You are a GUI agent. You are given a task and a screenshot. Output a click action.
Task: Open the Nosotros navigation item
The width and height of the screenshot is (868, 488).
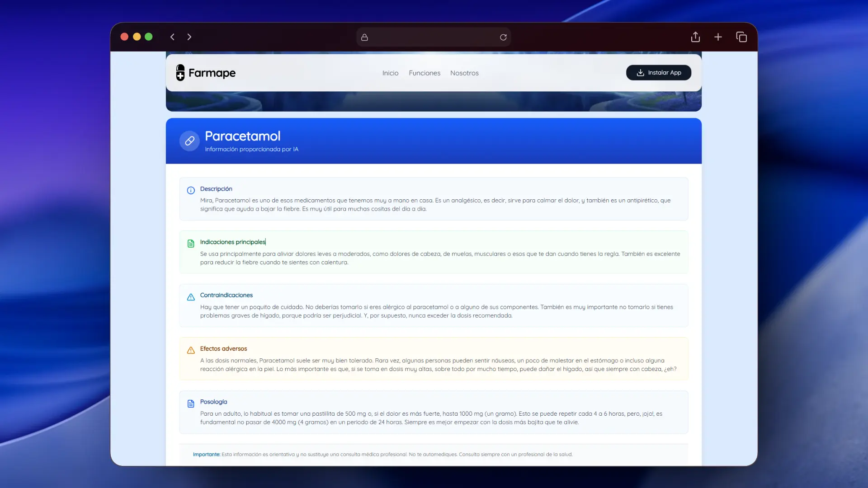[x=464, y=73]
